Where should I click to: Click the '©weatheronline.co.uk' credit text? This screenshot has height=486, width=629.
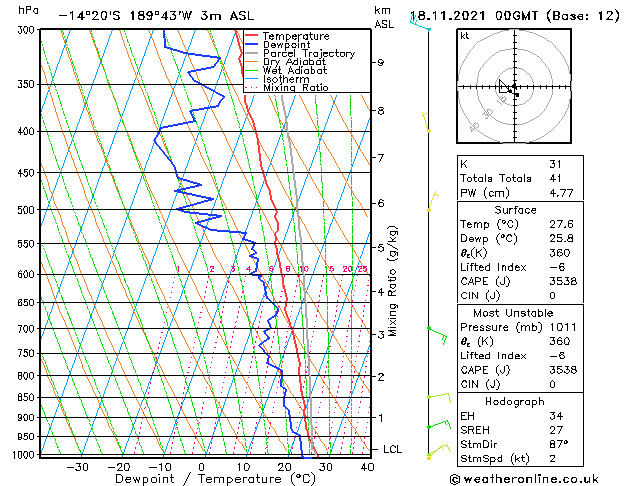click(x=524, y=479)
